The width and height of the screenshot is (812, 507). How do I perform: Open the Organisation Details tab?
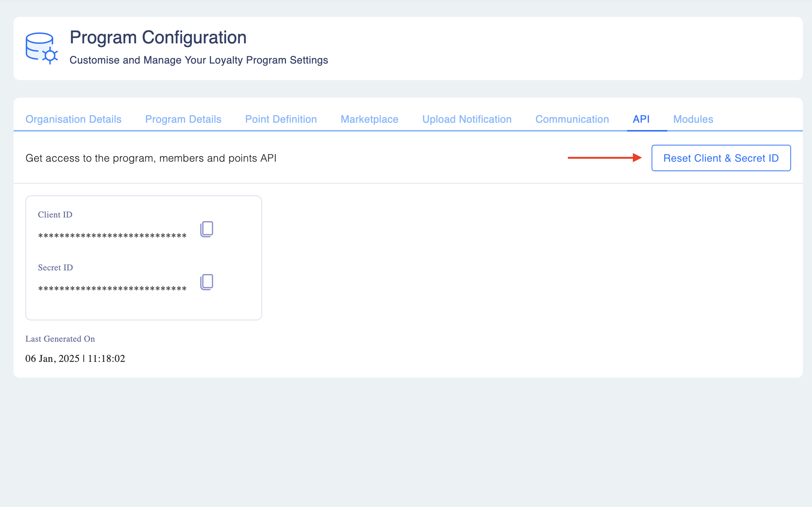73,119
